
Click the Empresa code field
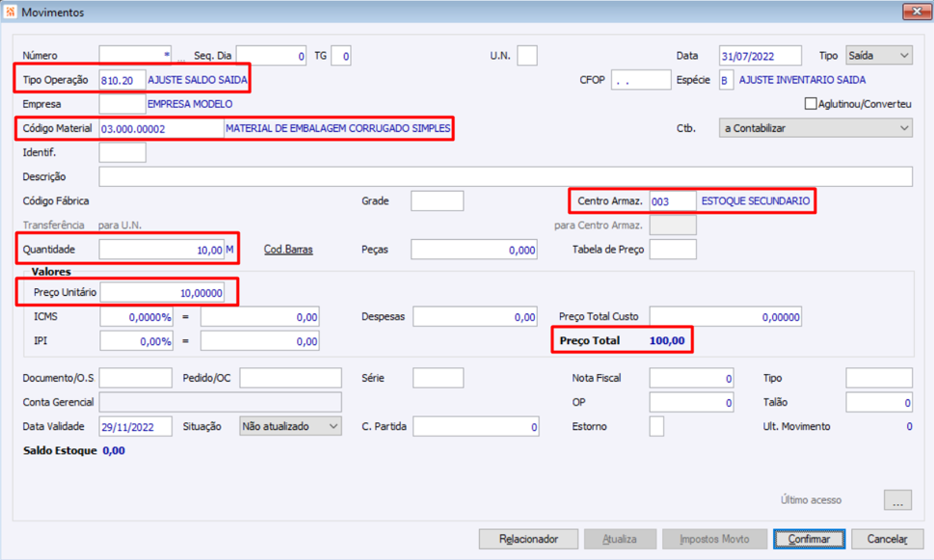tap(122, 104)
